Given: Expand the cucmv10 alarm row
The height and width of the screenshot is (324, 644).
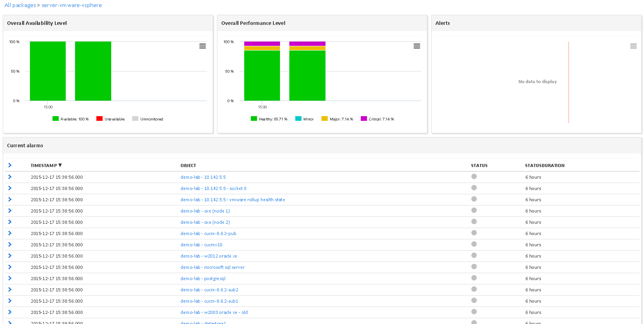Looking at the screenshot, I should (10, 244).
